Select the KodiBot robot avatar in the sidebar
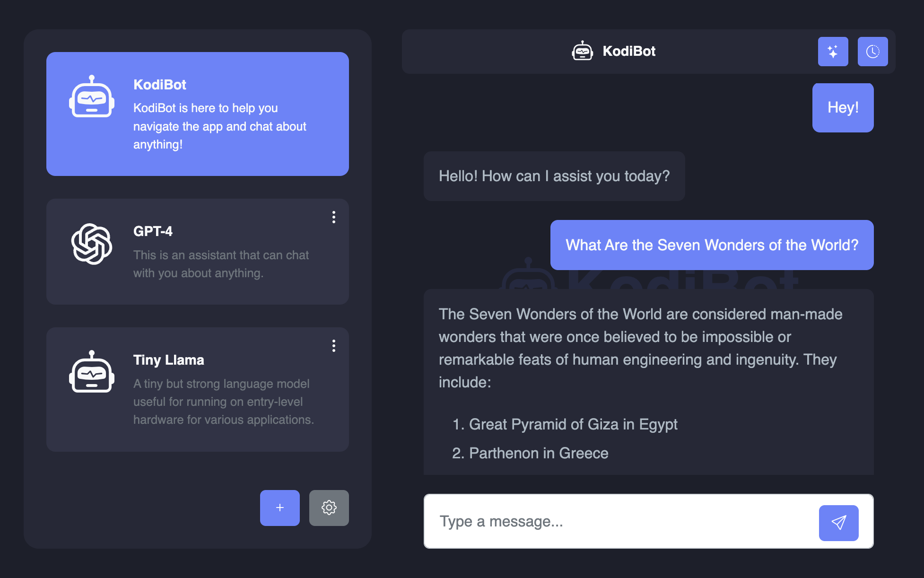This screenshot has height=578, width=924. [92, 101]
